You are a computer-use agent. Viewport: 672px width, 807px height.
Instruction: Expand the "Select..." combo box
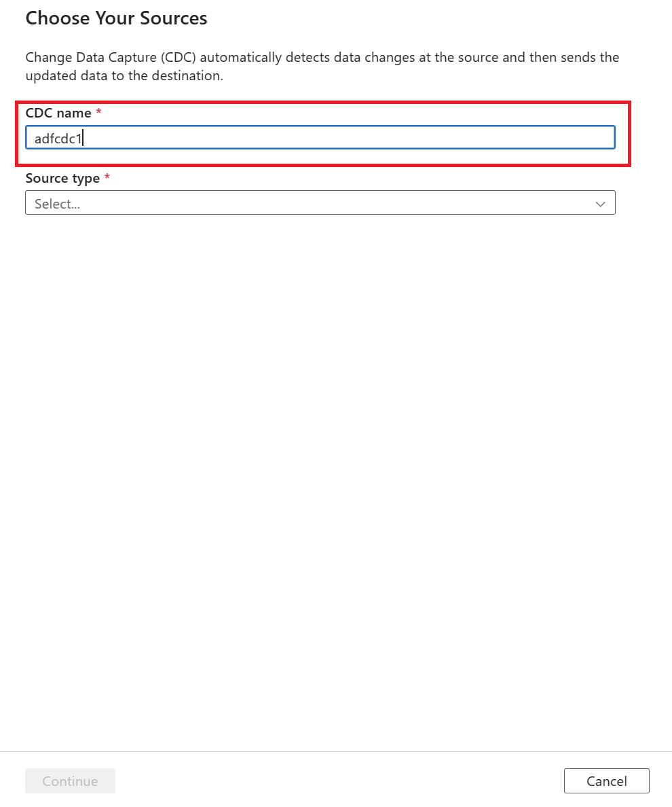coord(320,202)
